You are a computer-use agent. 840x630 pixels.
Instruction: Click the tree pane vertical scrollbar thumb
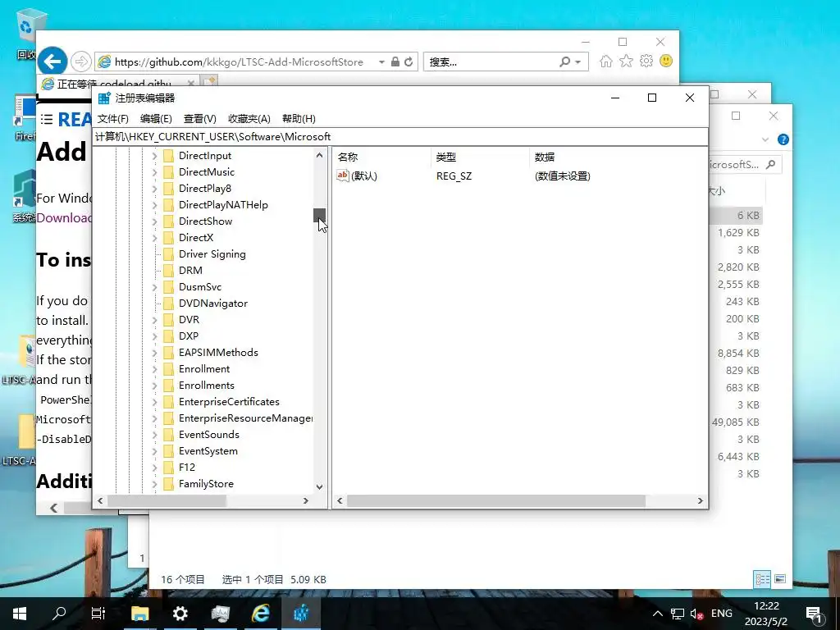tap(319, 215)
